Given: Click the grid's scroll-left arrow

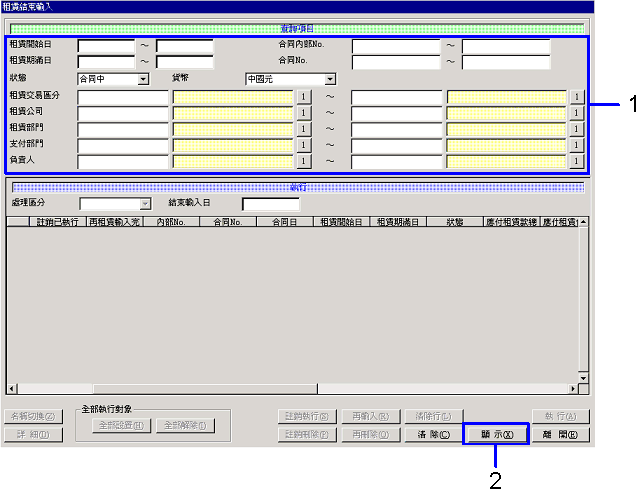Looking at the screenshot, I should (12, 389).
